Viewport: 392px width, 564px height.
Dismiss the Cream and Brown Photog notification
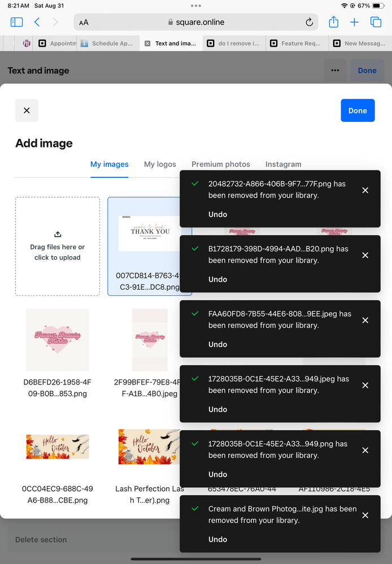tap(365, 515)
